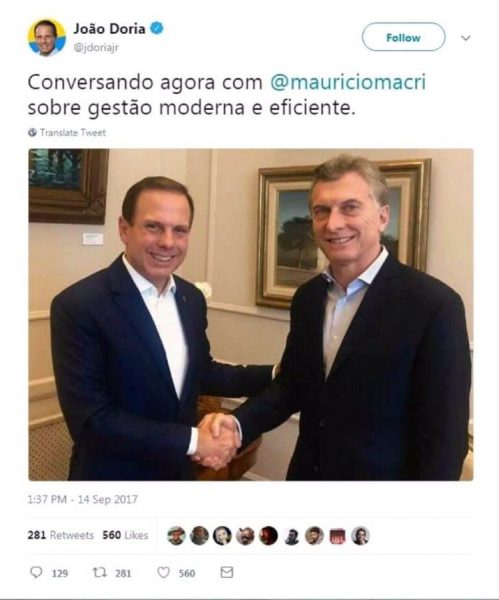The image size is (499, 600).
Task: Click the last liker avatar in row
Action: click(x=360, y=535)
